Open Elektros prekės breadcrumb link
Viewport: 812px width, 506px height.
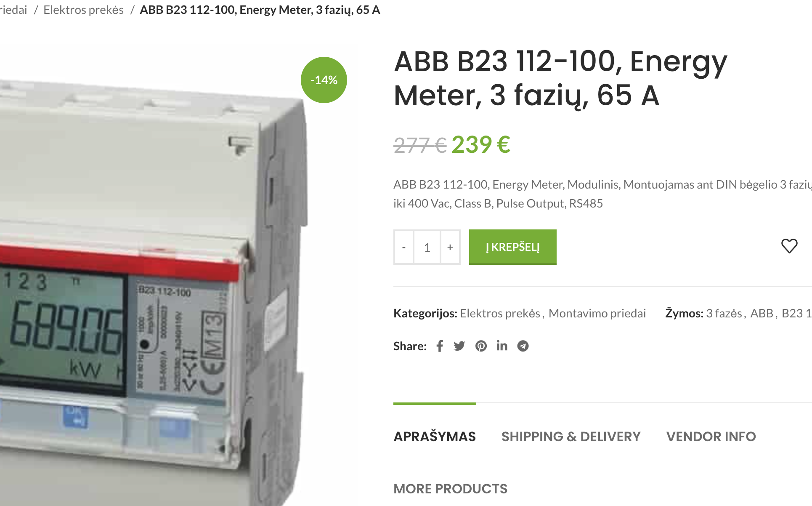83,10
